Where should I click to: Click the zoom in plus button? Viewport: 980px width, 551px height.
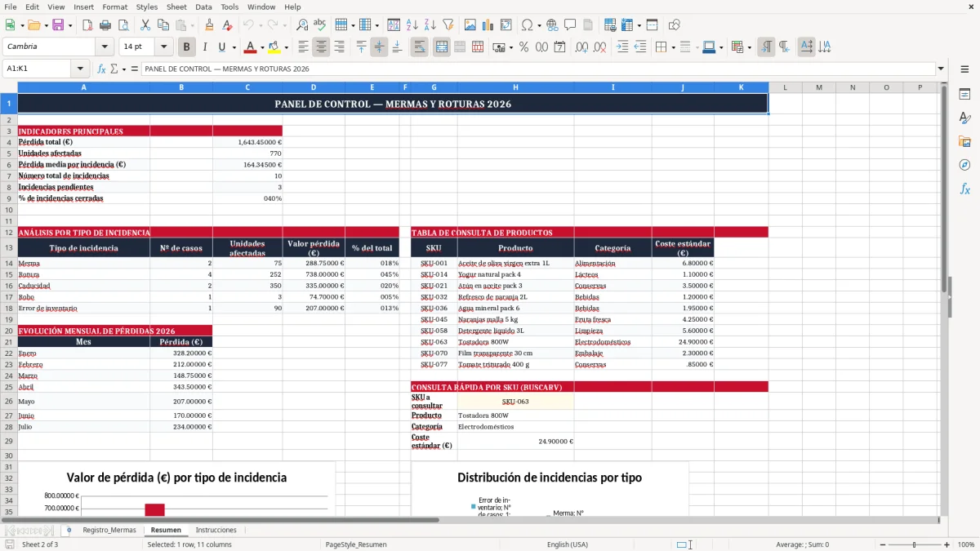click(x=947, y=544)
